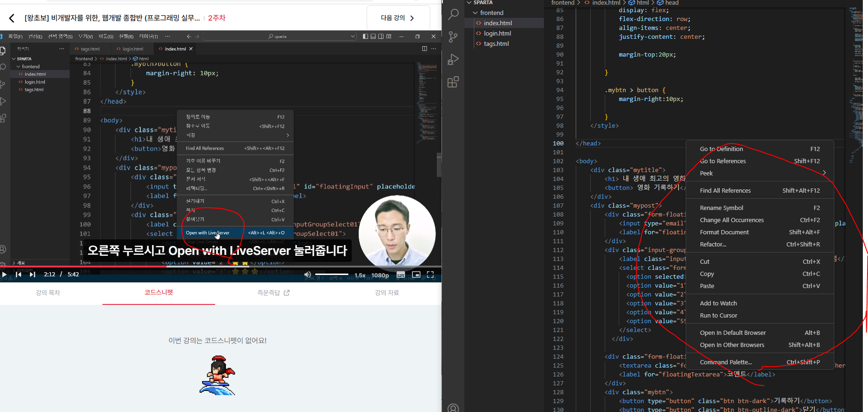Click line number 100 in the gutter

(x=558, y=144)
